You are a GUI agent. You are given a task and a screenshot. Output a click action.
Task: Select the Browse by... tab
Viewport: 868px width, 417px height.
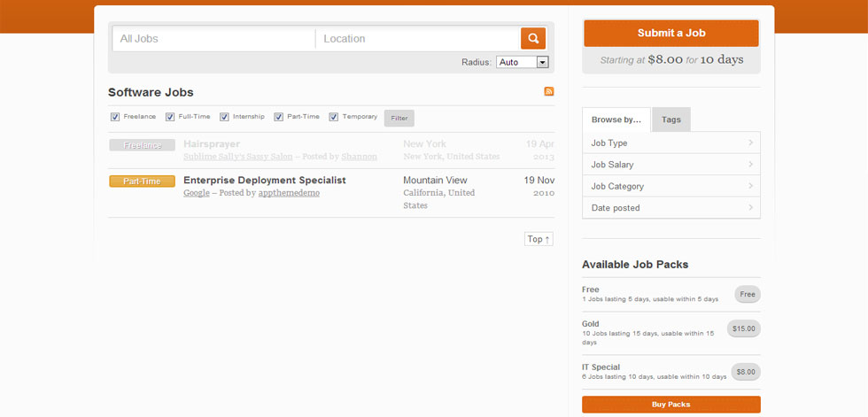pyautogui.click(x=616, y=120)
